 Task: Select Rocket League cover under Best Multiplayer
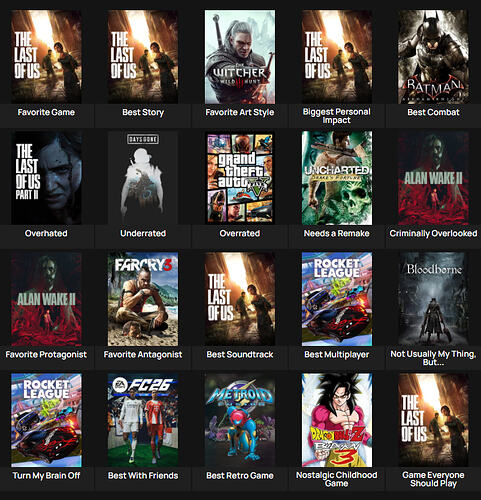pos(337,299)
